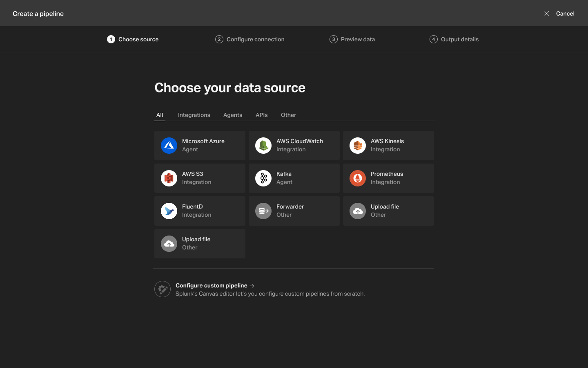Select the All sources tab
Viewport: 588px width, 368px height.
click(160, 115)
